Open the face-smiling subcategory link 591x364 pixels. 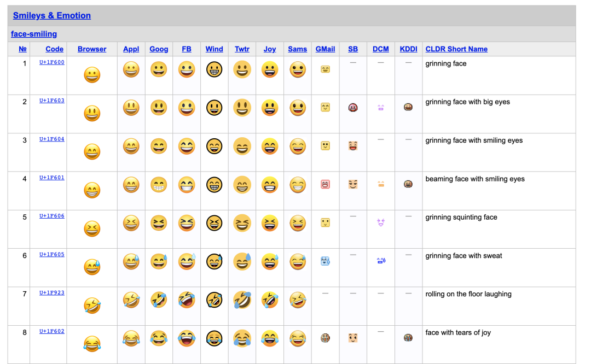click(x=34, y=34)
